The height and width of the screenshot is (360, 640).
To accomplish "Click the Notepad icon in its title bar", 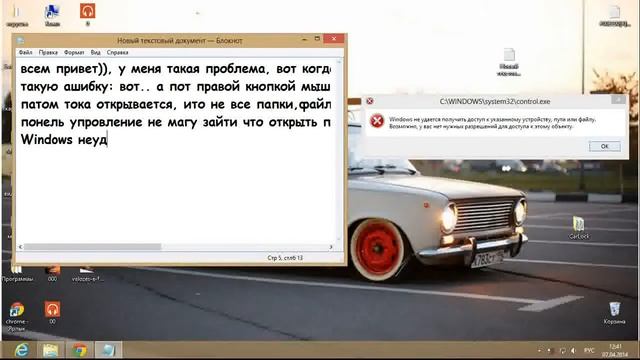I will coord(20,40).
